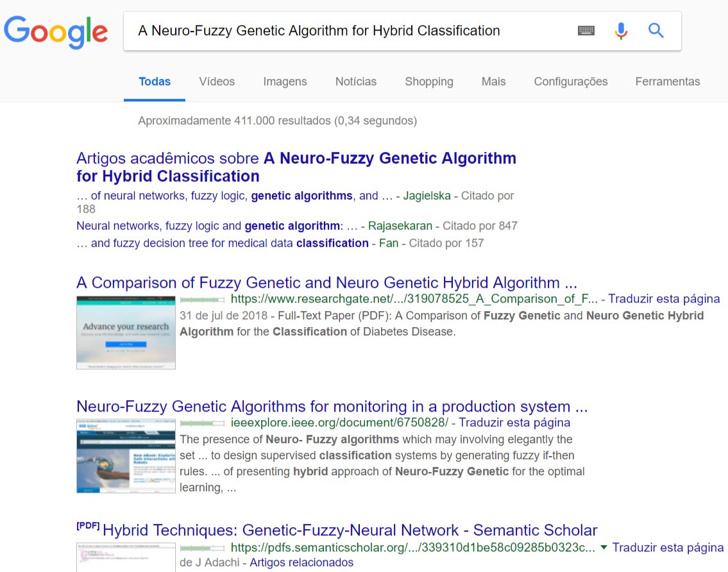Click rating bar beside researchgate URL

[203, 300]
